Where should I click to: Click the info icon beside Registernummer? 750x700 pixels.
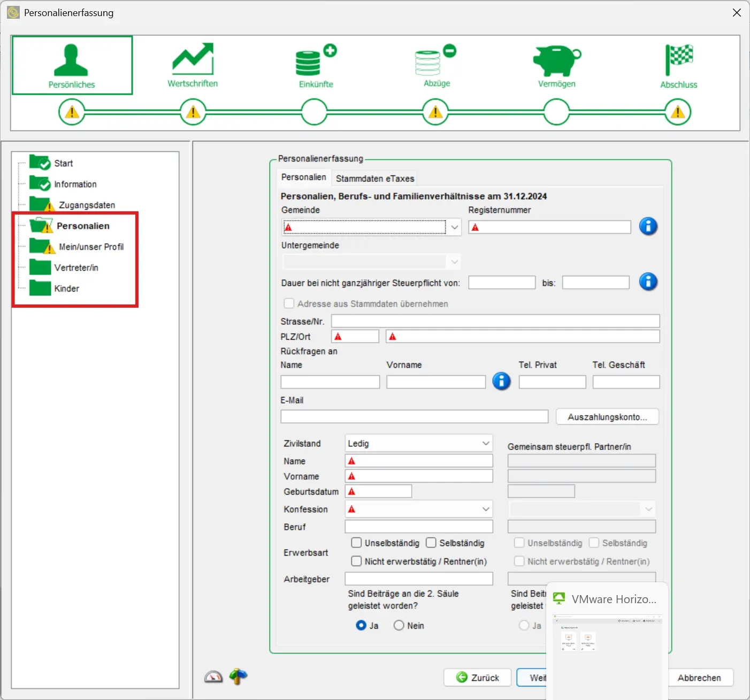[x=648, y=226]
